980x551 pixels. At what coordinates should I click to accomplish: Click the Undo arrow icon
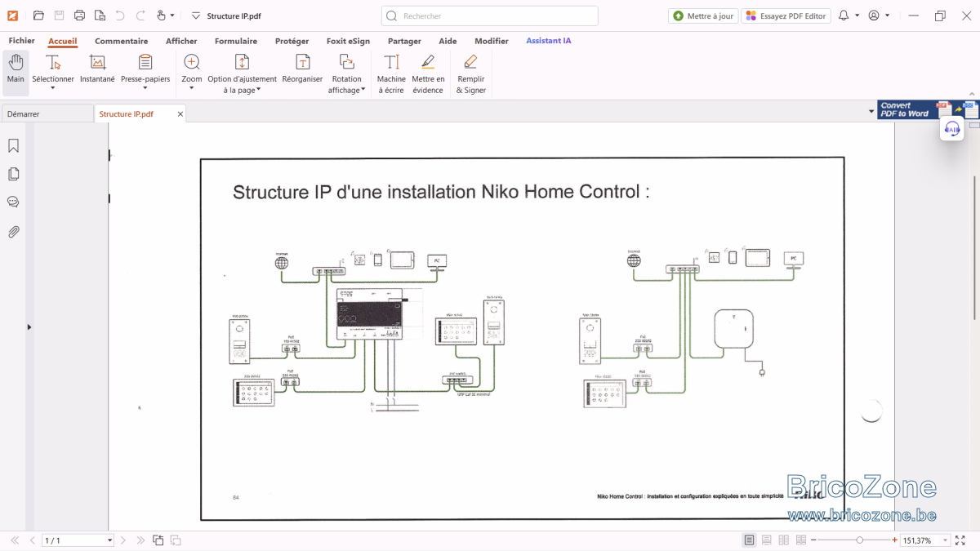[120, 16]
